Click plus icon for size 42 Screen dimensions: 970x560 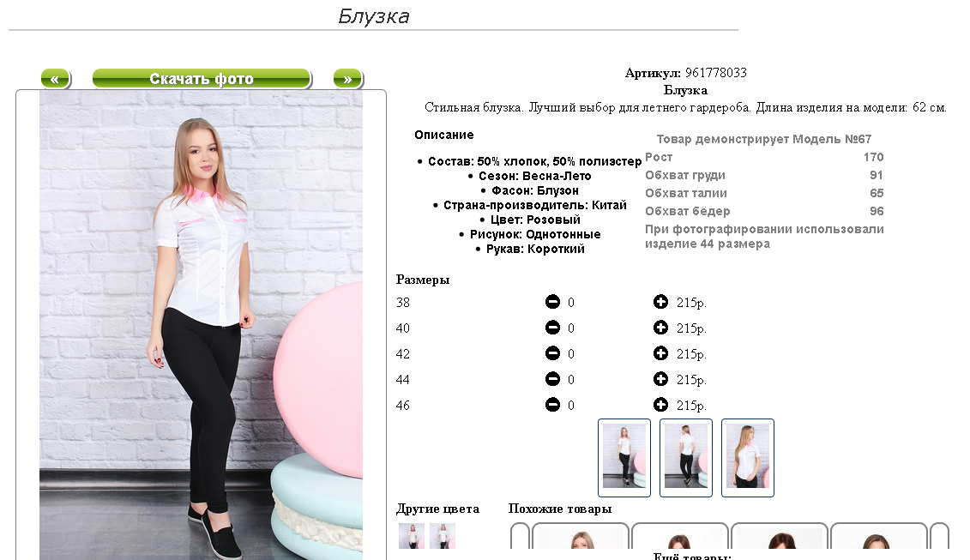(660, 353)
